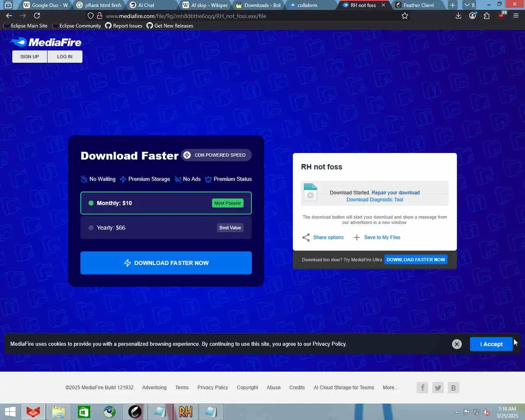This screenshot has width=525, height=420.
Task: Click the small DOWNLOAD FASTER NOW Ultra button
Action: click(x=416, y=260)
